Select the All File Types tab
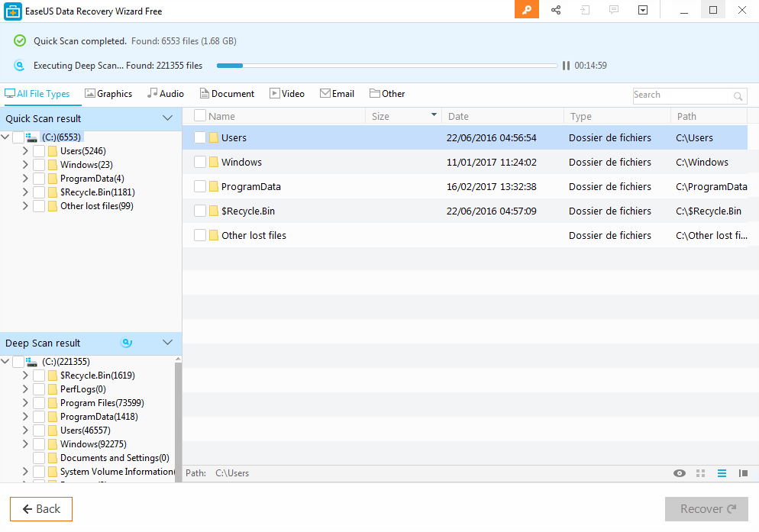The height and width of the screenshot is (532, 759). pyautogui.click(x=37, y=94)
